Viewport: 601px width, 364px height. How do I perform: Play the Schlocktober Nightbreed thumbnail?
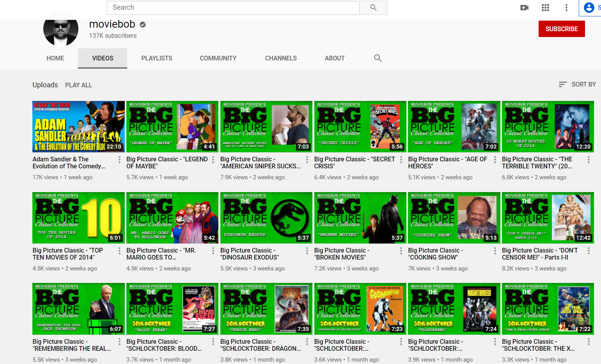[454, 309]
